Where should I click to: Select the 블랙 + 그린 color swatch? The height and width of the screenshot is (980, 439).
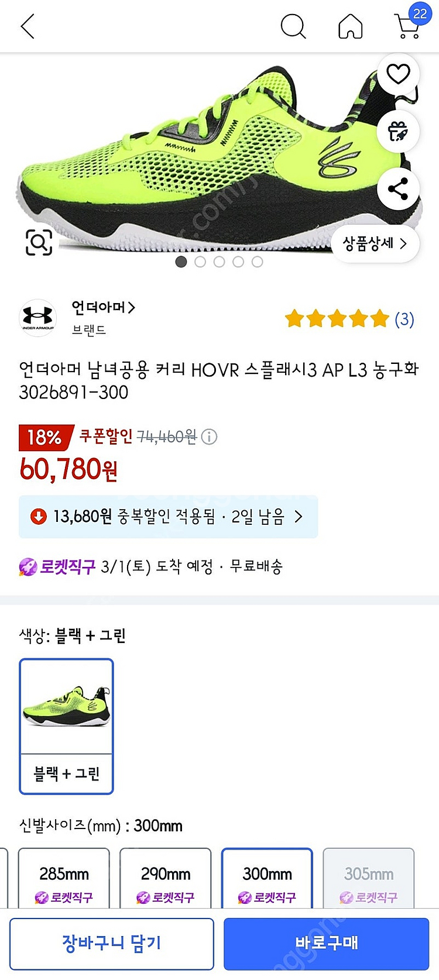[x=66, y=726]
